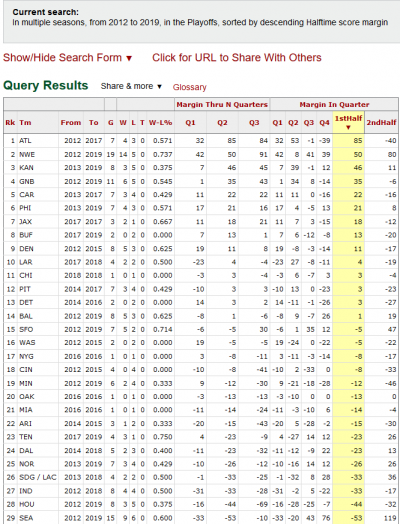400x524 pixels.
Task: Sort by the W-L% column header
Action: pos(160,122)
